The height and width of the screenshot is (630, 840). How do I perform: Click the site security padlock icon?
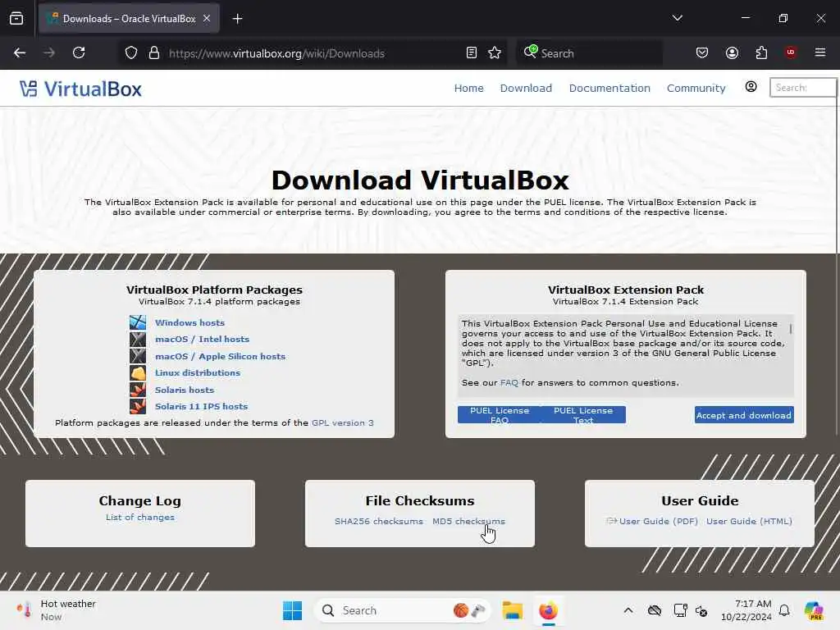pyautogui.click(x=154, y=53)
